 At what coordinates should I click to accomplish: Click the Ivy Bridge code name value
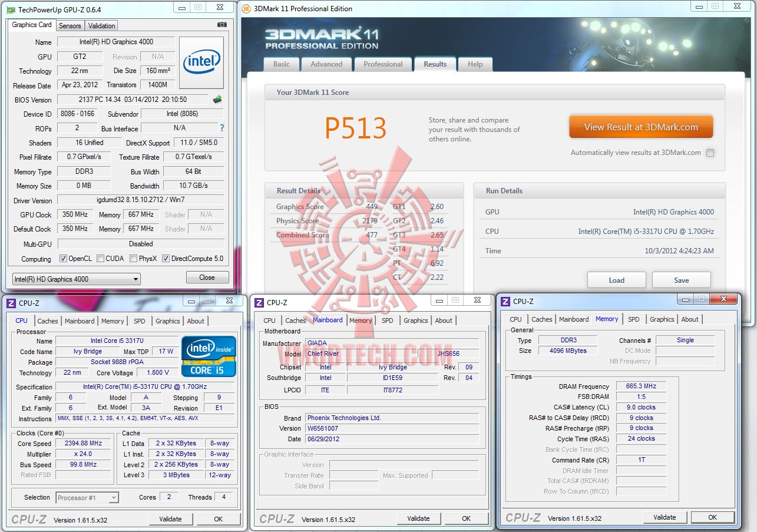[x=88, y=352]
